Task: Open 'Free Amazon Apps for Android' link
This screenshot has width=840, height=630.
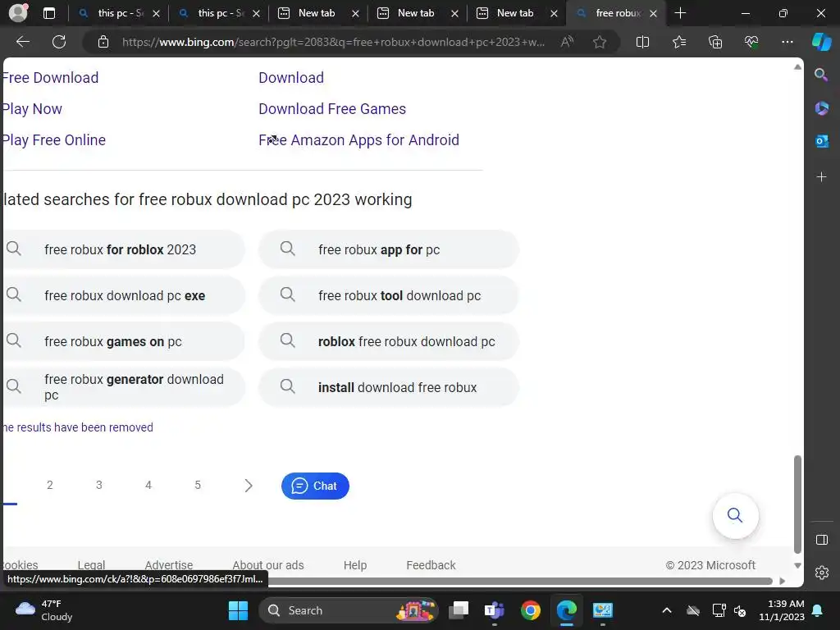Action: click(x=359, y=139)
